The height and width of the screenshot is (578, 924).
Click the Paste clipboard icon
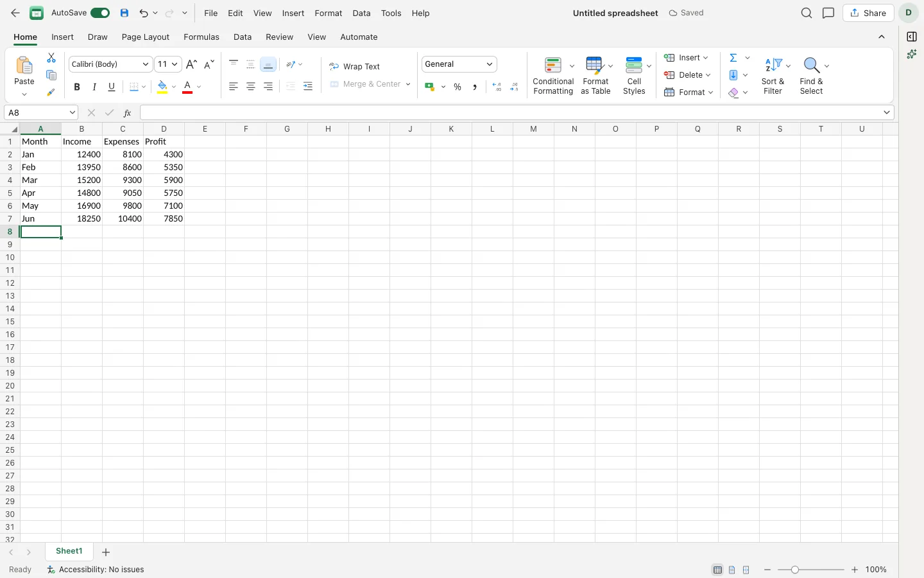coord(24,66)
